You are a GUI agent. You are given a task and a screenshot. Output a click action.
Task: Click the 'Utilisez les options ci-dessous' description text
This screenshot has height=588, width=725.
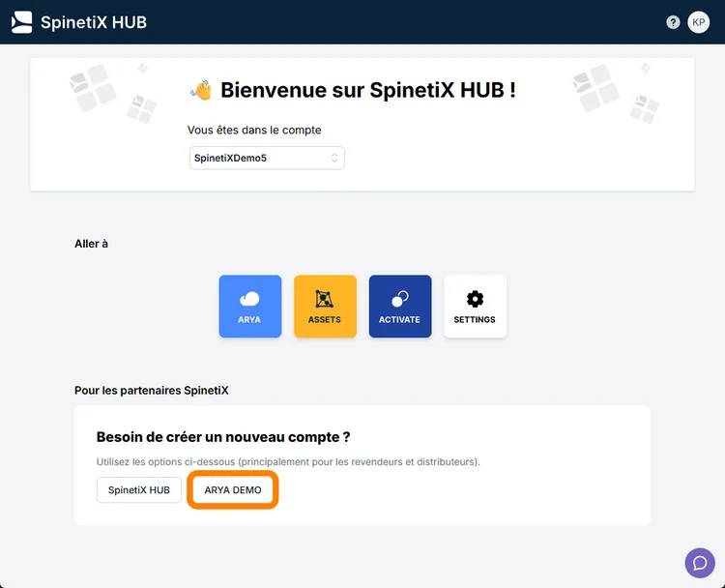click(x=288, y=461)
